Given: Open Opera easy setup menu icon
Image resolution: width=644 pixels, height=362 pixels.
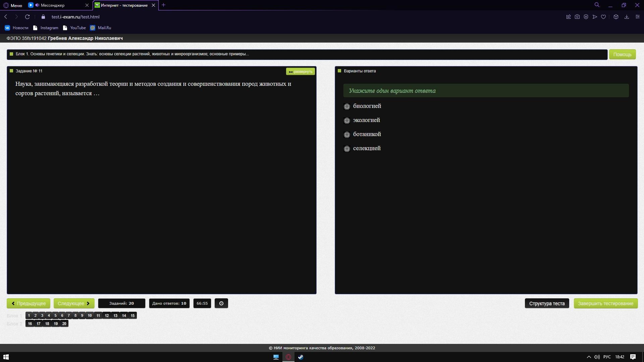Looking at the screenshot, I should point(637,17).
